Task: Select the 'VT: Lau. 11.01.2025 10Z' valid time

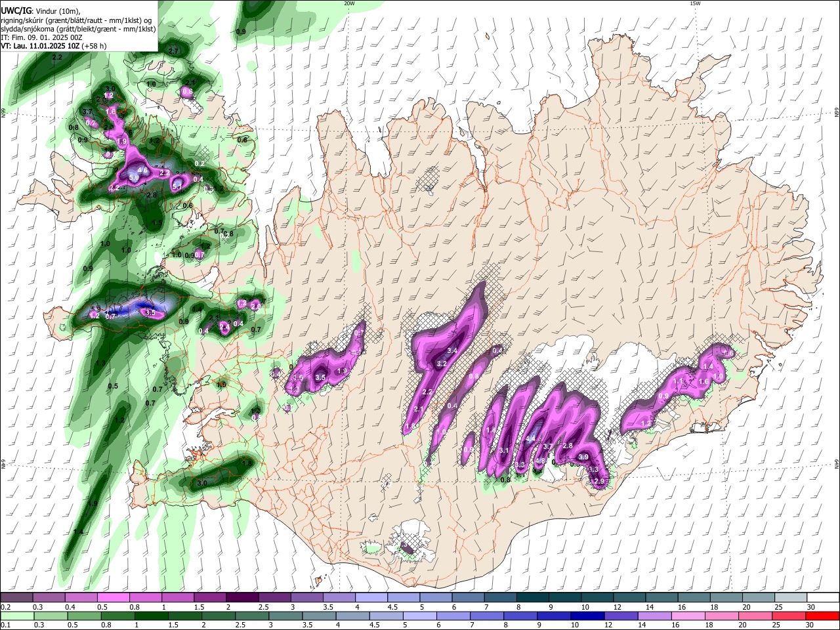Action: pos(40,46)
